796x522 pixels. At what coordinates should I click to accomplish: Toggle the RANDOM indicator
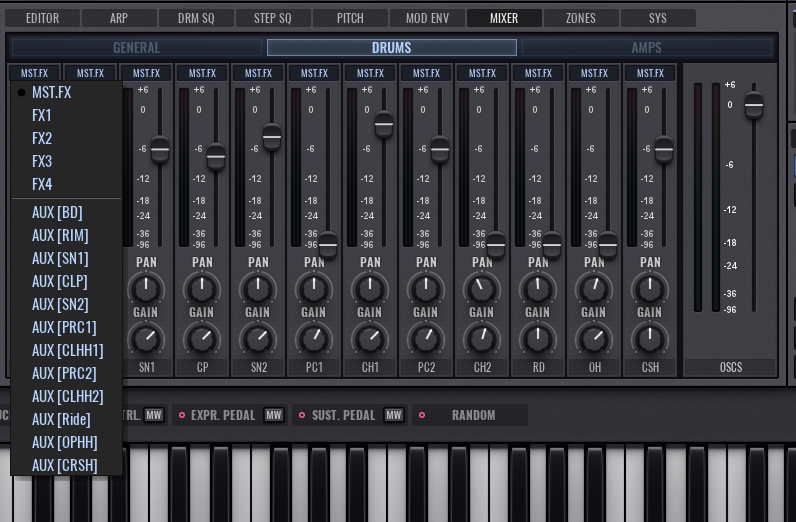pyautogui.click(x=422, y=415)
